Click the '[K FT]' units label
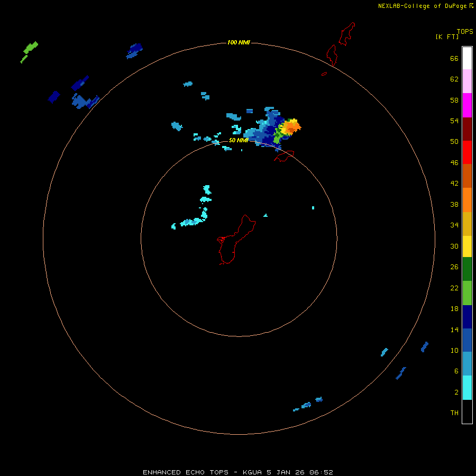The image size is (476, 476). [x=447, y=36]
